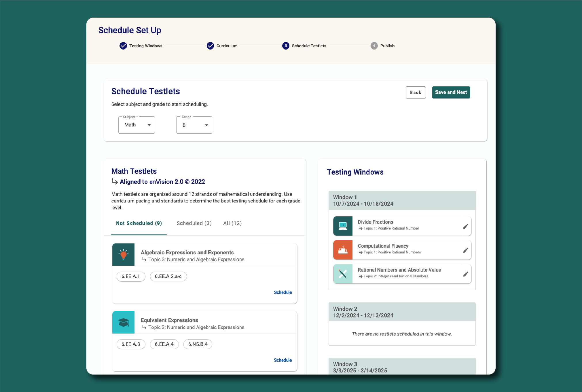The image size is (582, 392).
Task: Click the lightbulb icon for Algebraic Expressions
Action: click(124, 255)
